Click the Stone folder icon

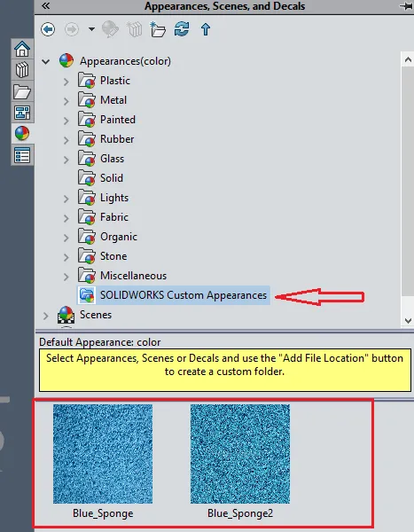click(x=87, y=256)
